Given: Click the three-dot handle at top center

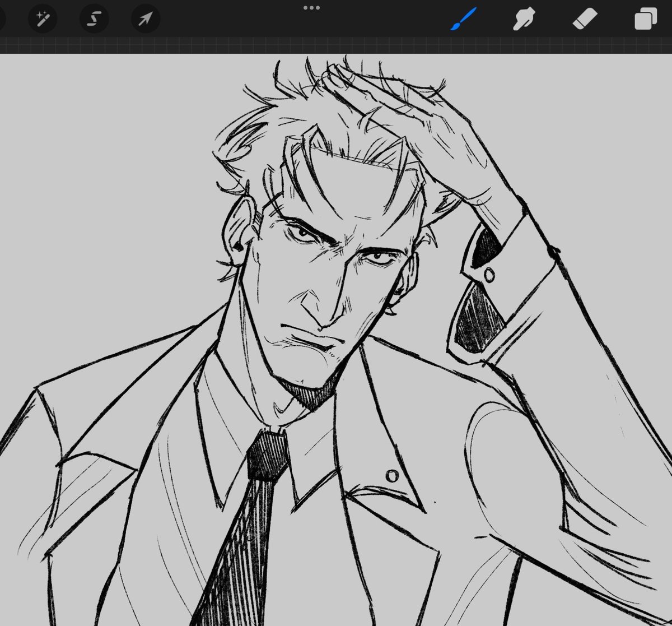Looking at the screenshot, I should [x=311, y=8].
